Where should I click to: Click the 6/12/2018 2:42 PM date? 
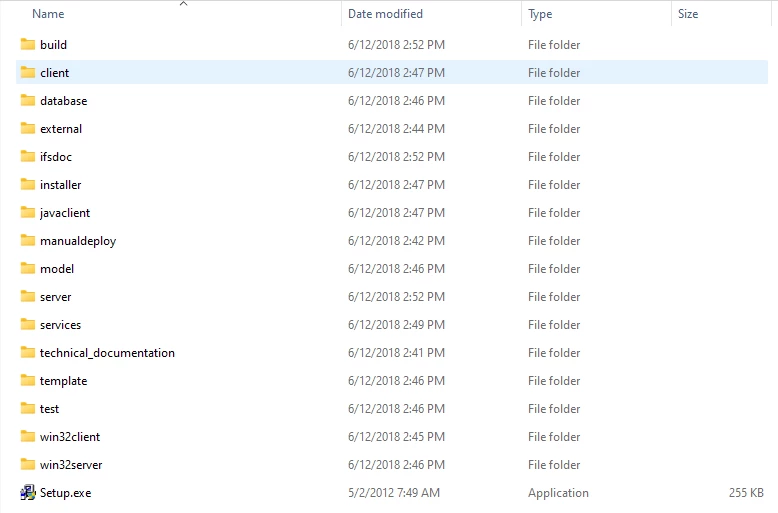coord(396,241)
